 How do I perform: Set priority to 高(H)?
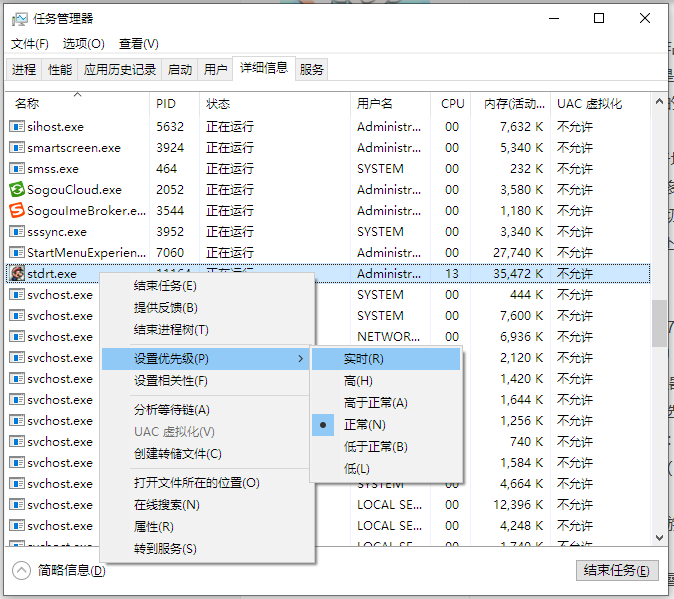coord(386,381)
